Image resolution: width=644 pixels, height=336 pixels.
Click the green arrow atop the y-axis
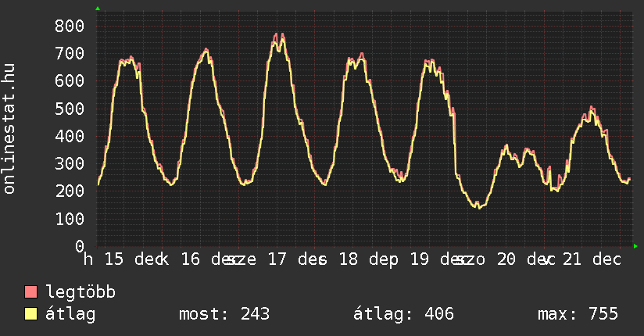[98, 9]
